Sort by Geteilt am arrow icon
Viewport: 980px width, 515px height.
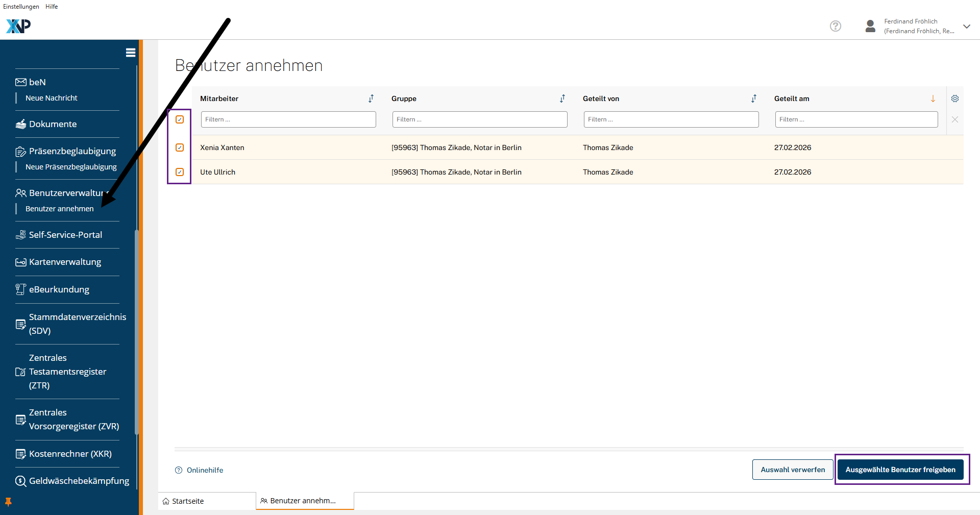(933, 99)
